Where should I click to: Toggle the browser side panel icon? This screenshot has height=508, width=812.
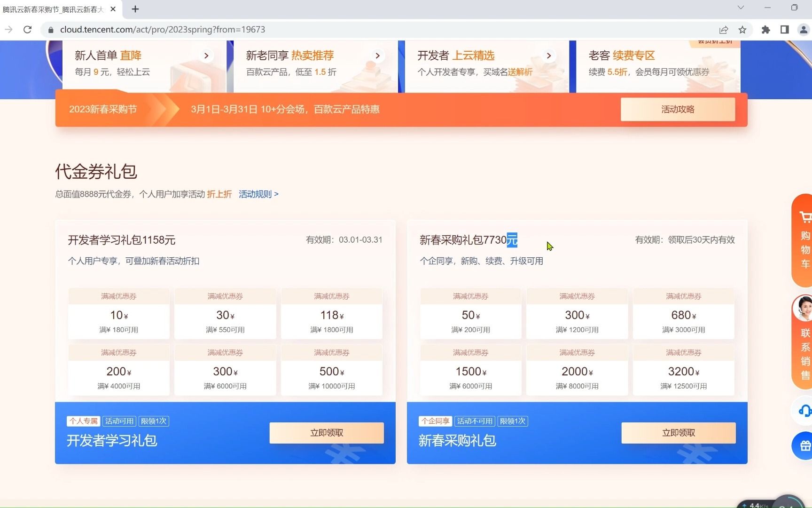pos(785,30)
